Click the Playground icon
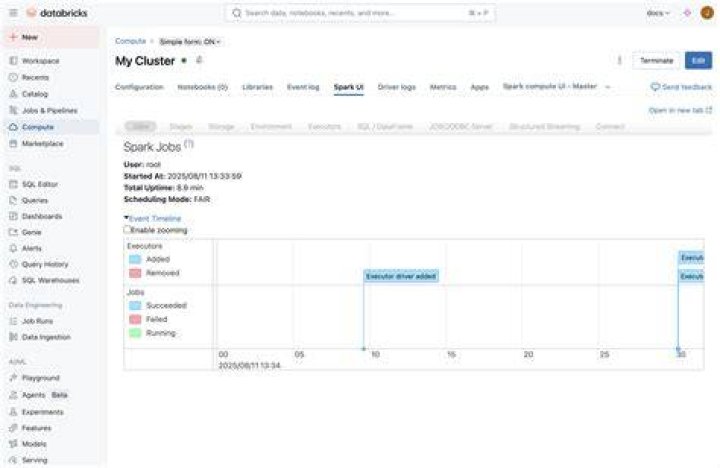720x468 pixels. (x=13, y=378)
